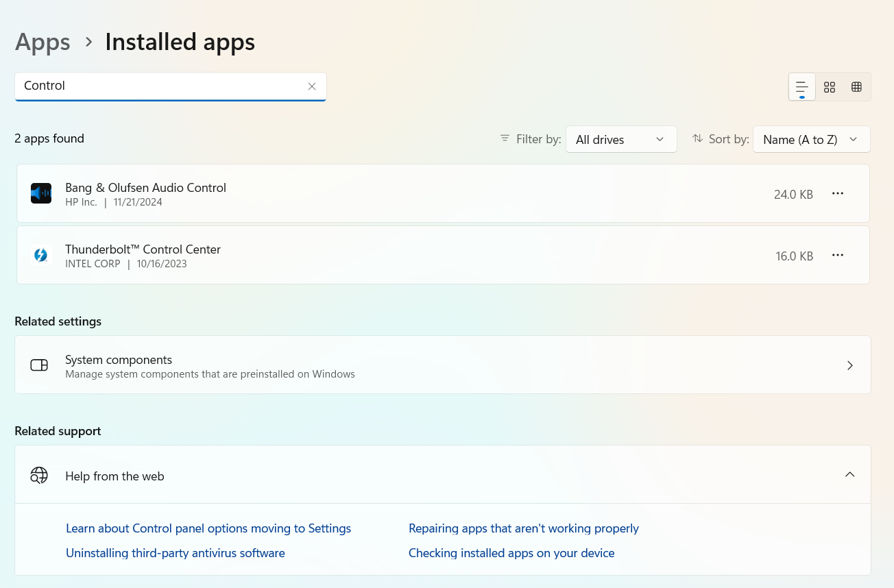Click the INTEL CORP | 10/16/2023 publisher line
Image resolution: width=894 pixels, height=588 pixels.
click(126, 264)
